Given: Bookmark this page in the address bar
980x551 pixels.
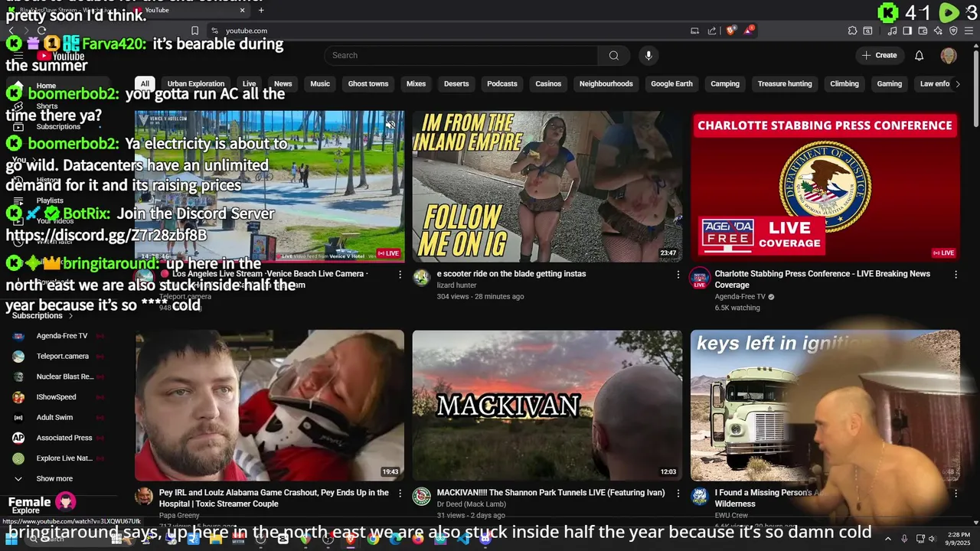Looking at the screenshot, I should [194, 31].
